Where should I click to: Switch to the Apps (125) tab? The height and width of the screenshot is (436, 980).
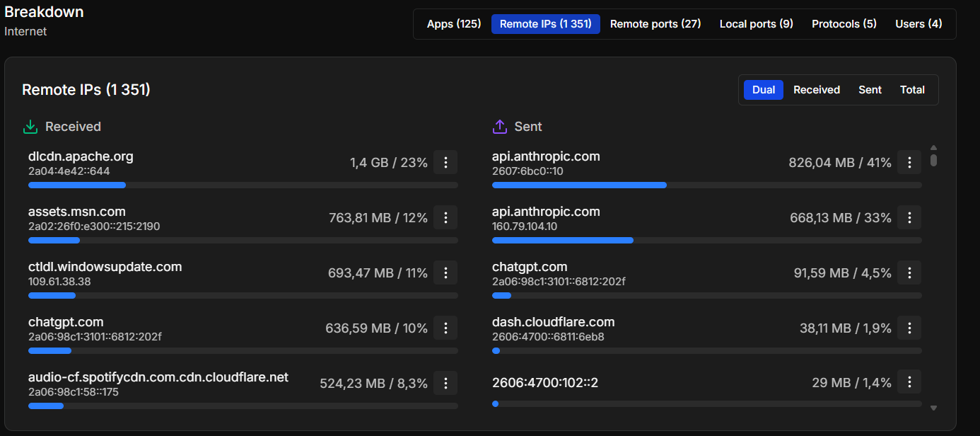pyautogui.click(x=454, y=24)
